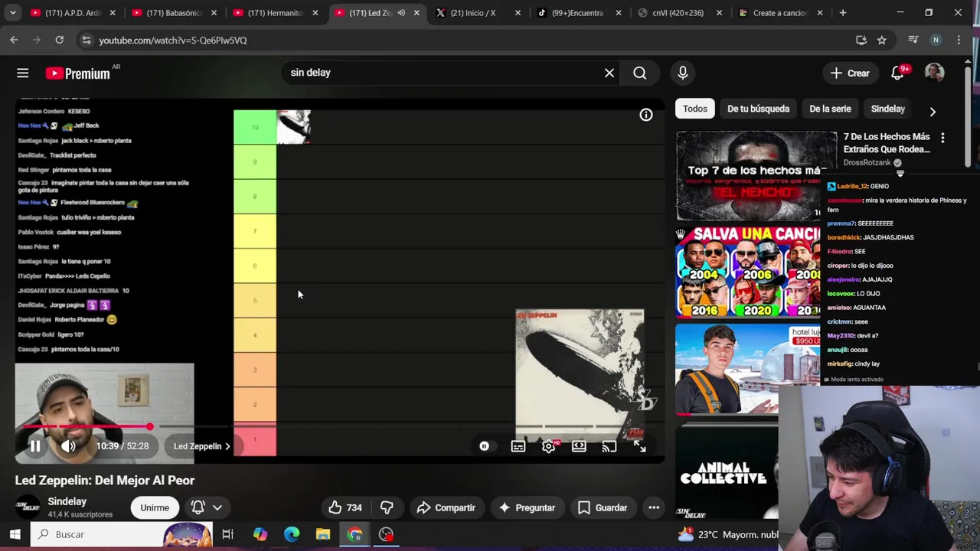Open Animal Collective video thumbnail

pyautogui.click(x=727, y=472)
